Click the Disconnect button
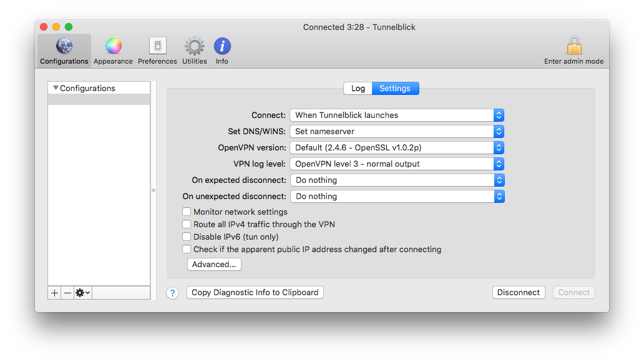Viewport: 644px width, 362px height. click(519, 293)
